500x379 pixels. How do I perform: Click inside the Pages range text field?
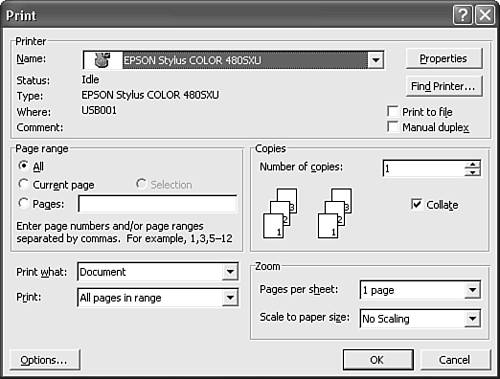coord(158,204)
